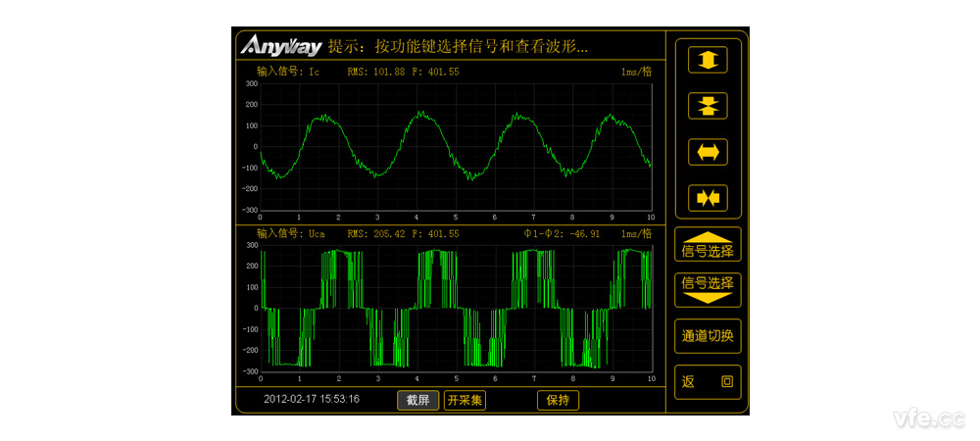Screen dimensions: 980x441
Task: Click the vertical compress arrows icon
Action: tap(708, 106)
